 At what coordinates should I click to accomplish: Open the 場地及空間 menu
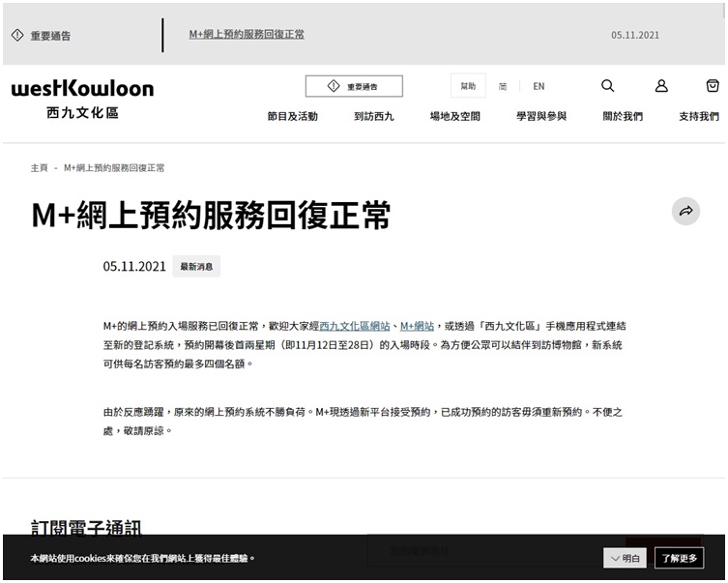455,116
